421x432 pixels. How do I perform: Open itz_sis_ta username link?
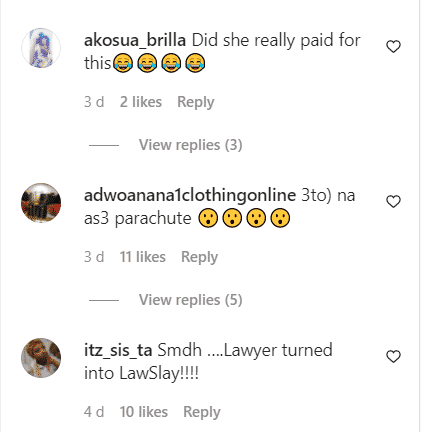118,351
